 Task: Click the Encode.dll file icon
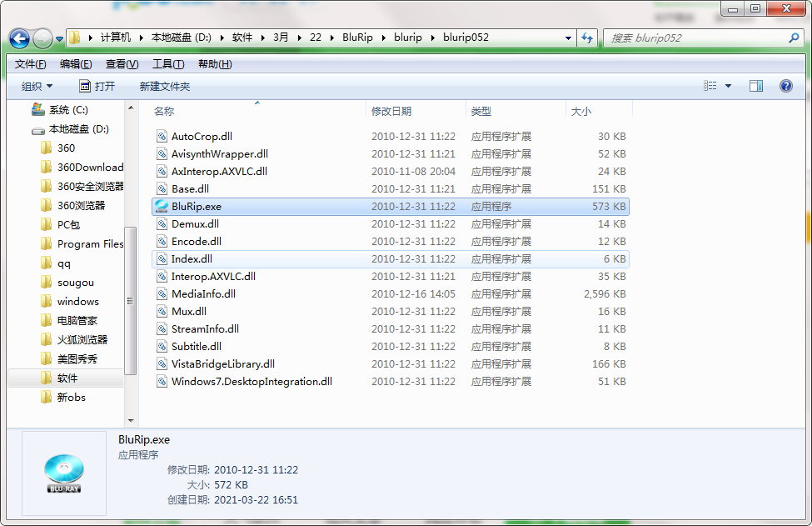[162, 242]
